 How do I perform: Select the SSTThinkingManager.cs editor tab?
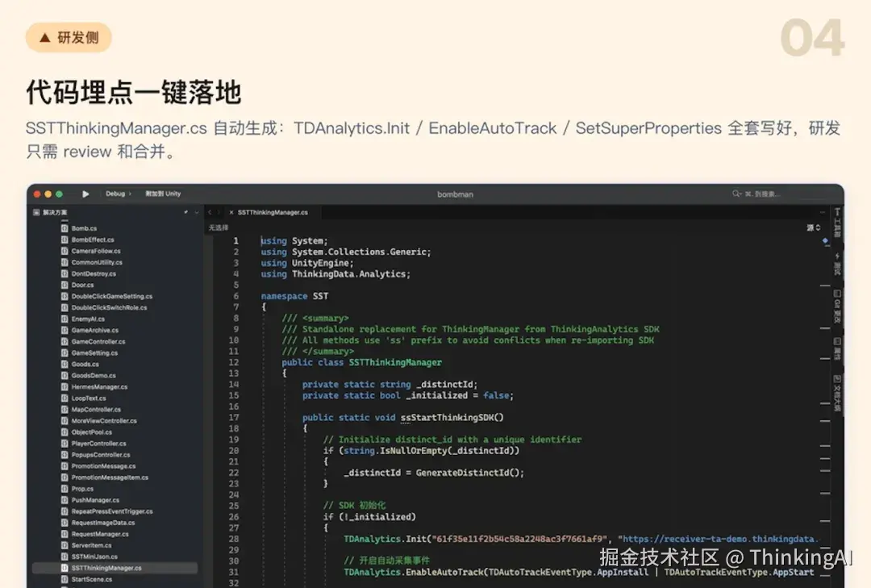(273, 212)
